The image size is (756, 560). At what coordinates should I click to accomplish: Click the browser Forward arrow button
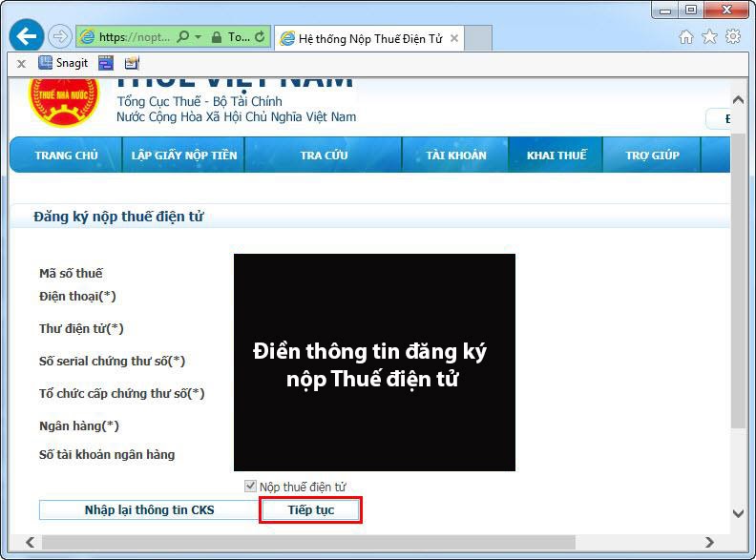(x=60, y=36)
